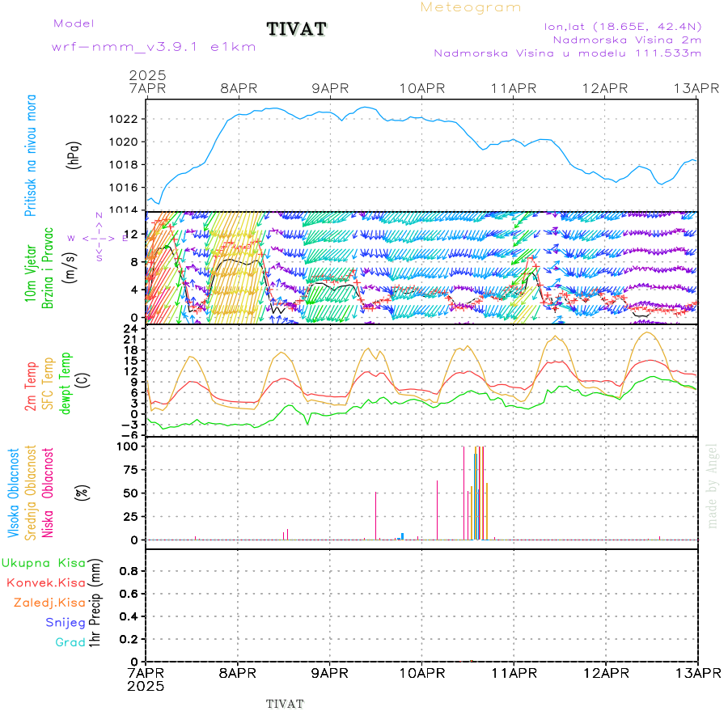Click the purple N-S-W-E compass rose
The height and width of the screenshot is (728, 728).
pos(99,237)
